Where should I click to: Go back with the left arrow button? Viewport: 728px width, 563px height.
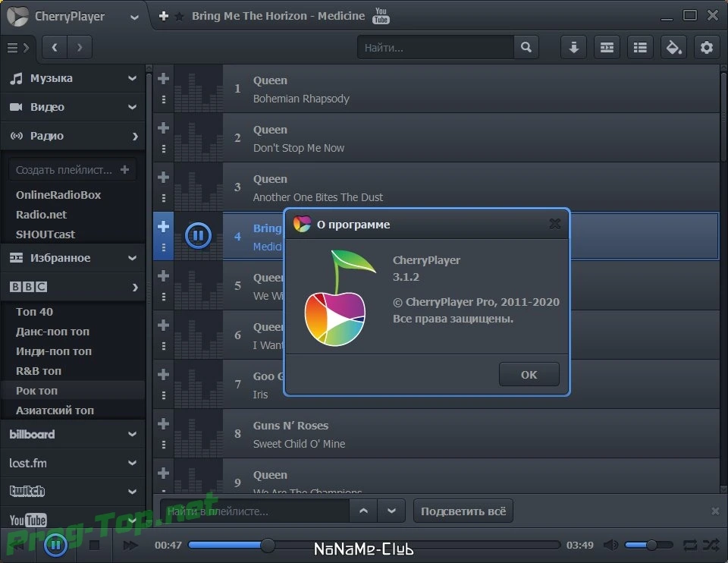point(55,47)
